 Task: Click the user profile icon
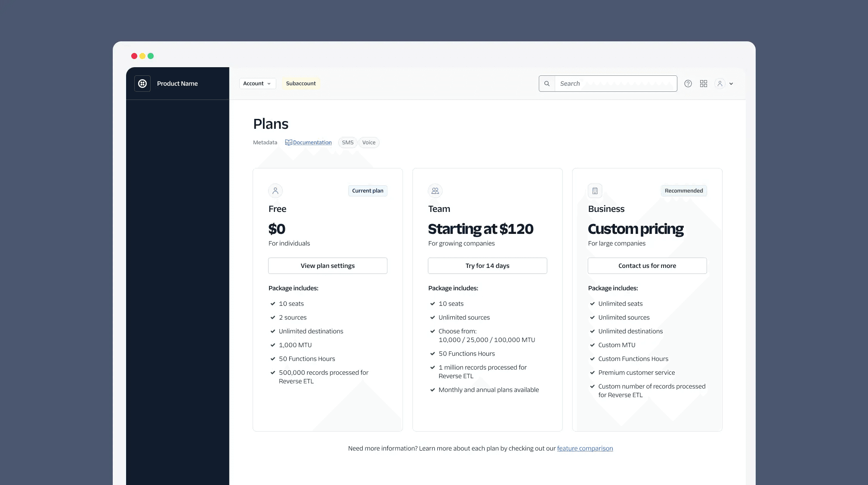720,84
